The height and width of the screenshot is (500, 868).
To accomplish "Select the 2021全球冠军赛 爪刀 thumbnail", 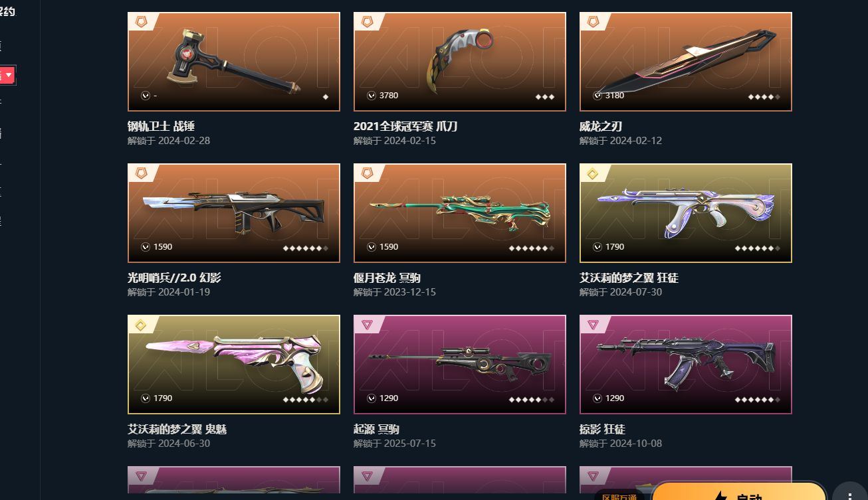I will click(x=460, y=62).
